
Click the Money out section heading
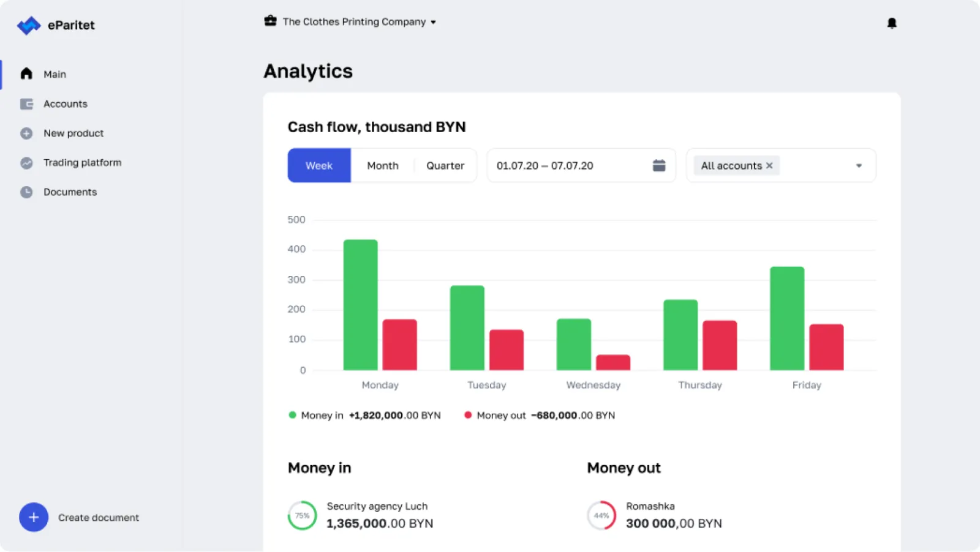(x=624, y=468)
